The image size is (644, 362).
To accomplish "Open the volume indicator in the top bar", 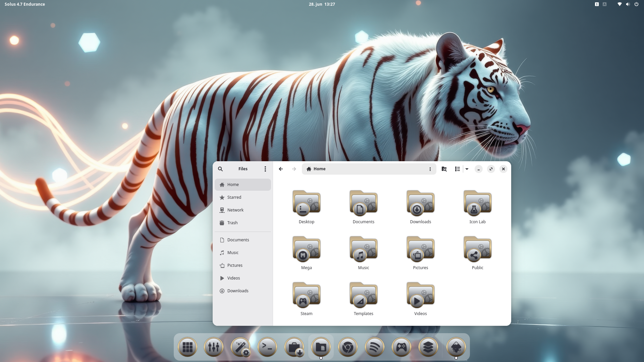I will pyautogui.click(x=628, y=4).
